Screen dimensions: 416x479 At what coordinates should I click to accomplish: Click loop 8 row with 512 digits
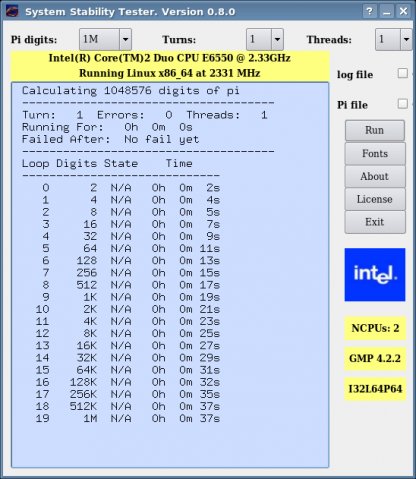(x=131, y=285)
